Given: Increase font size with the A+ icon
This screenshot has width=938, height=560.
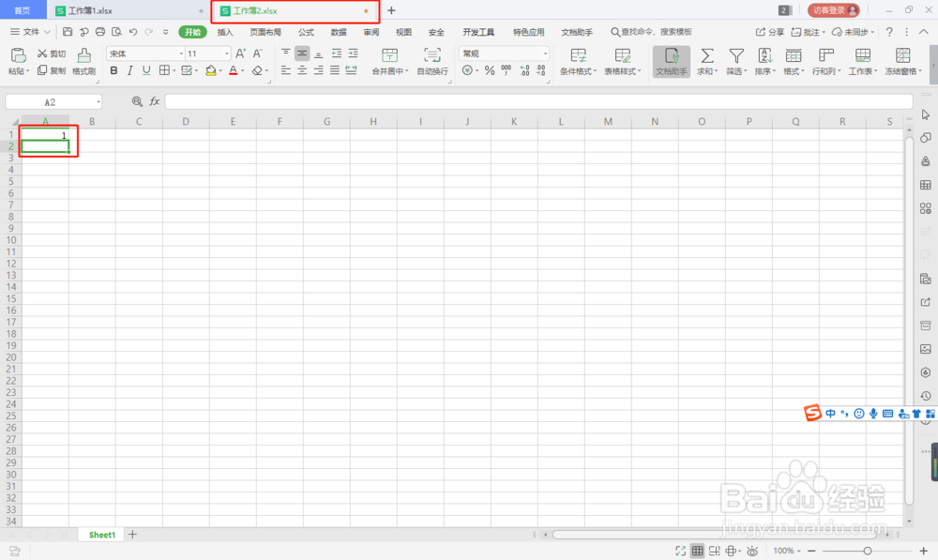Looking at the screenshot, I should click(x=240, y=53).
